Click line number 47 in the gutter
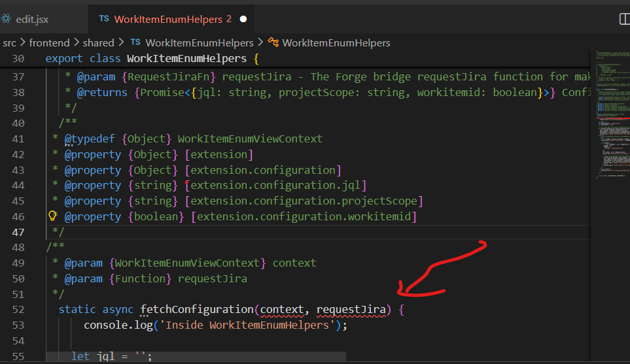Screen dimensions: 630x364 18,233
